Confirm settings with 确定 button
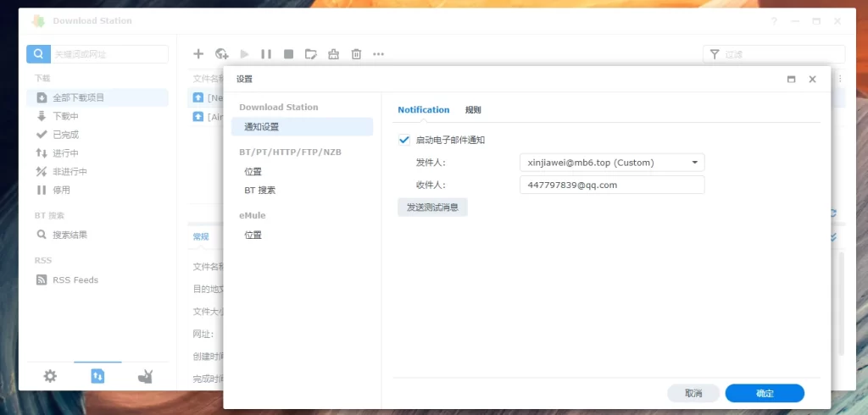 click(x=765, y=394)
